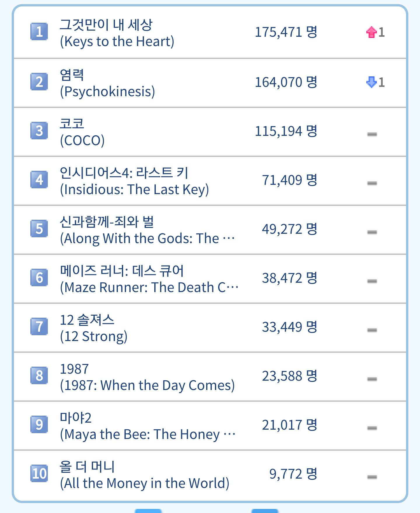Viewport: 420px width, 513px height.
Task: Click the rank 2 number badge
Action: click(39, 82)
